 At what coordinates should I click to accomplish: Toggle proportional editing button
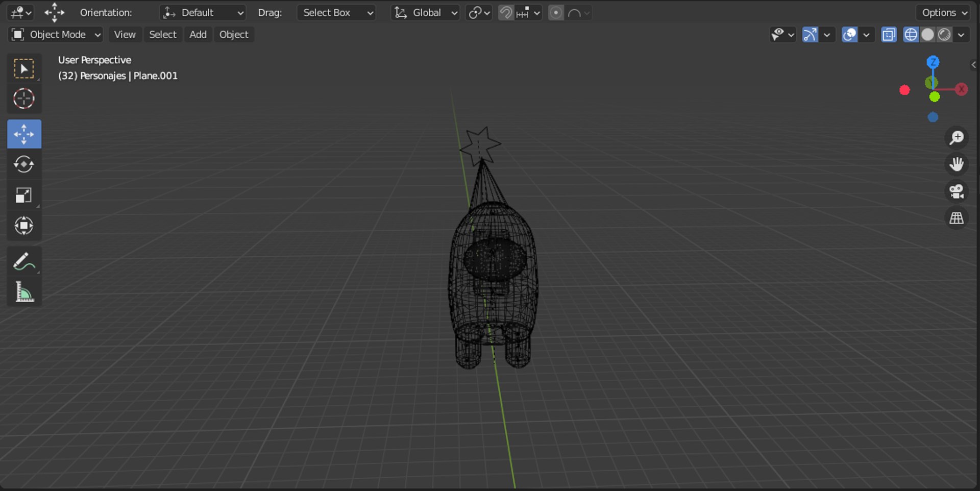point(556,12)
